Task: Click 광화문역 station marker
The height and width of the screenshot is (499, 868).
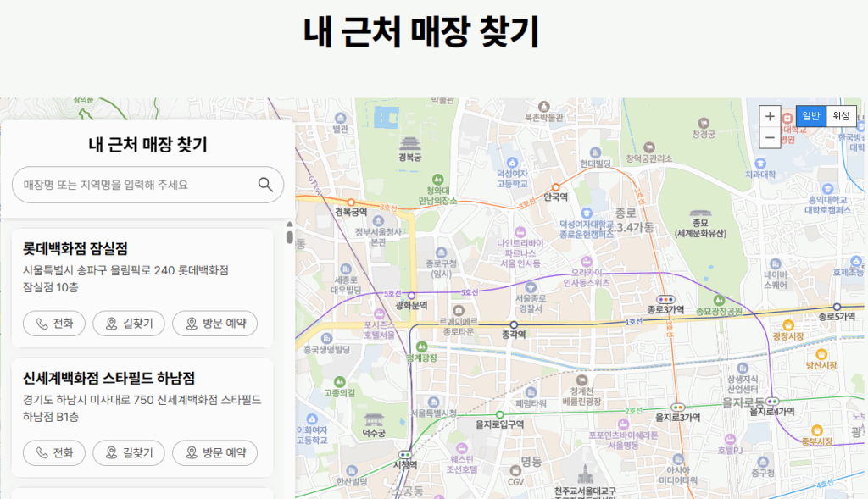Action: (x=411, y=296)
